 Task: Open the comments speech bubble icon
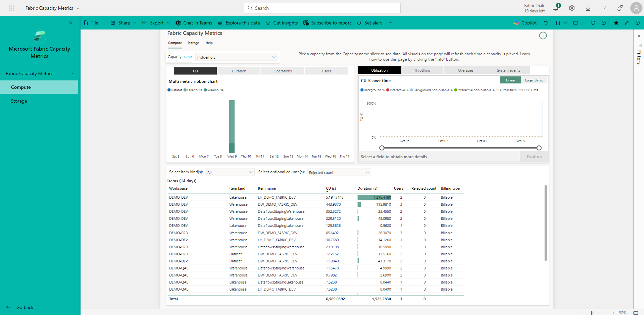coord(604,23)
